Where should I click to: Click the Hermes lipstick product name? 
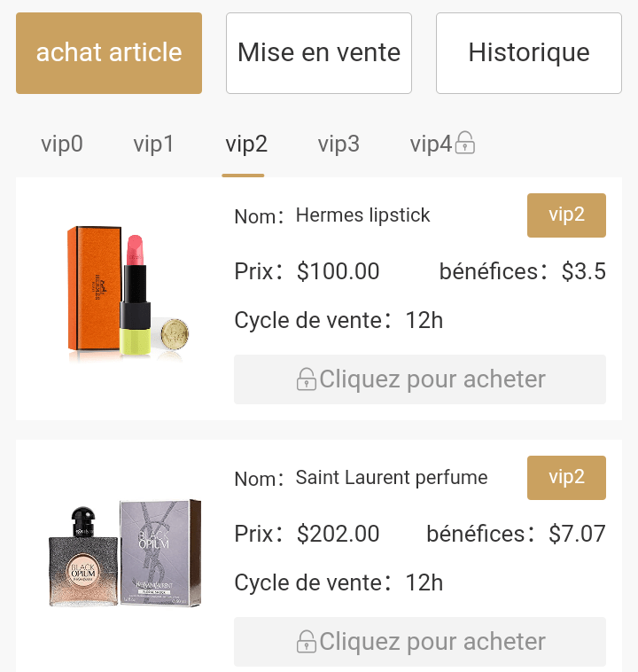pyautogui.click(x=362, y=215)
